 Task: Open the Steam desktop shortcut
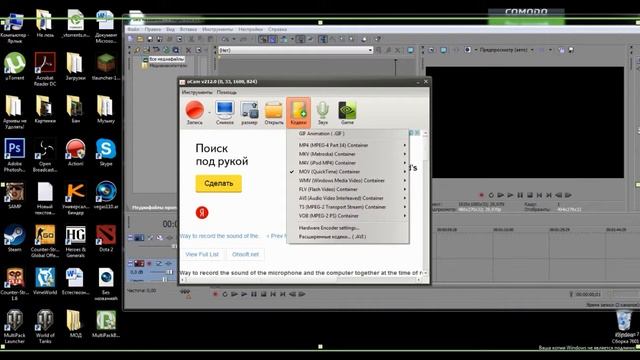pos(14,238)
